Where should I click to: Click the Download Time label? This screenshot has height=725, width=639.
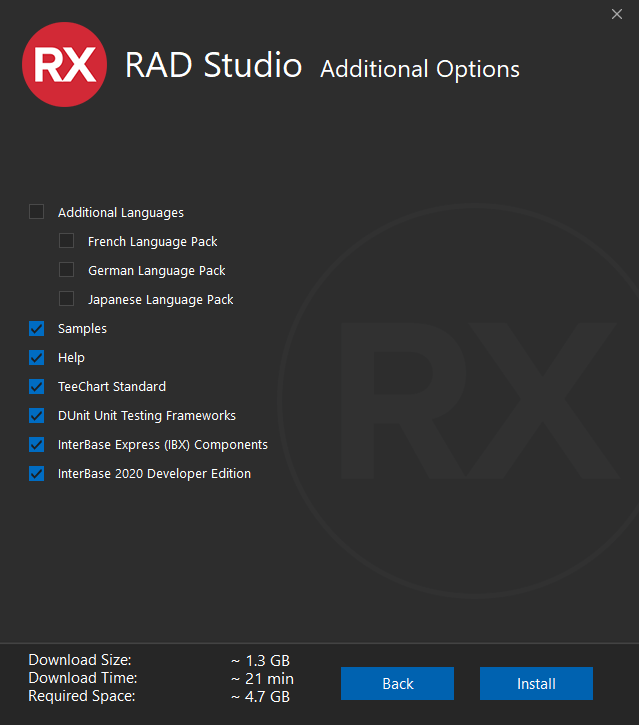coord(83,678)
